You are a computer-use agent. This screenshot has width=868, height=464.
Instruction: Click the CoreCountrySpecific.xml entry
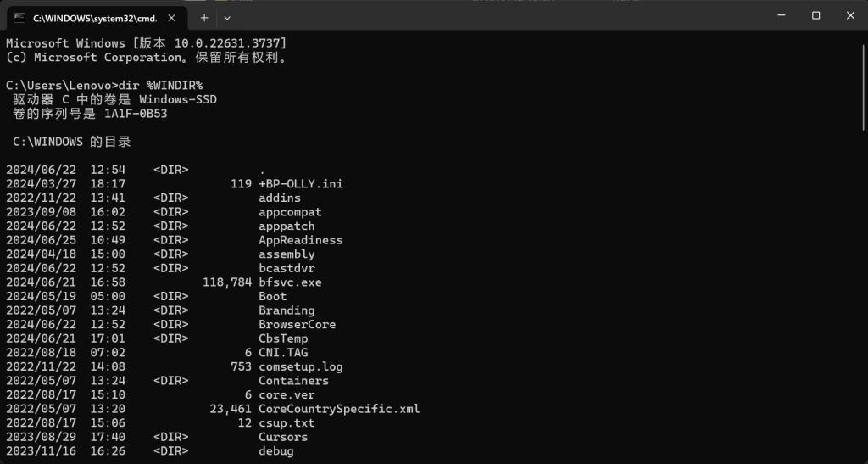[x=339, y=409]
